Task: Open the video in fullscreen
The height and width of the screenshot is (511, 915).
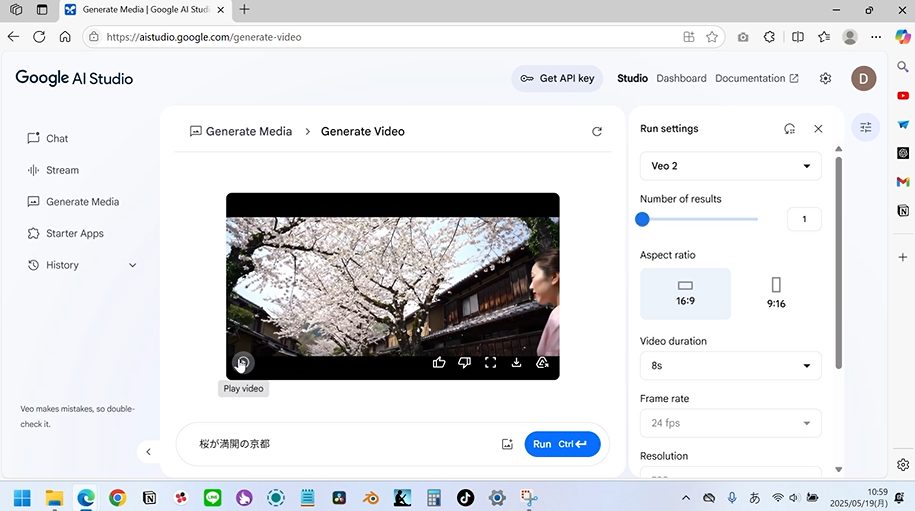Action: tap(490, 363)
